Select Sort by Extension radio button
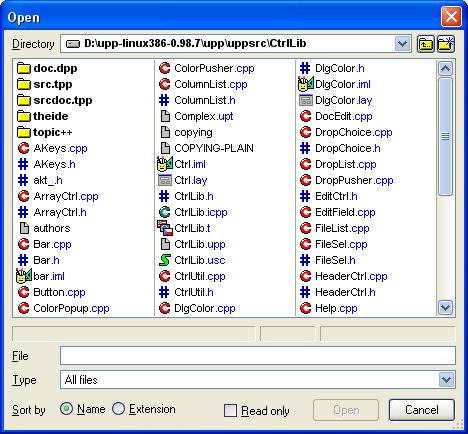Image resolution: width=468 pixels, height=434 pixels. point(118,409)
